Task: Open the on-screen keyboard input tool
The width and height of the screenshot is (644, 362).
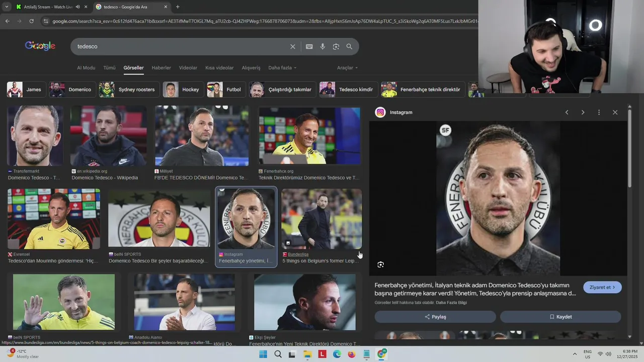Action: click(x=309, y=46)
